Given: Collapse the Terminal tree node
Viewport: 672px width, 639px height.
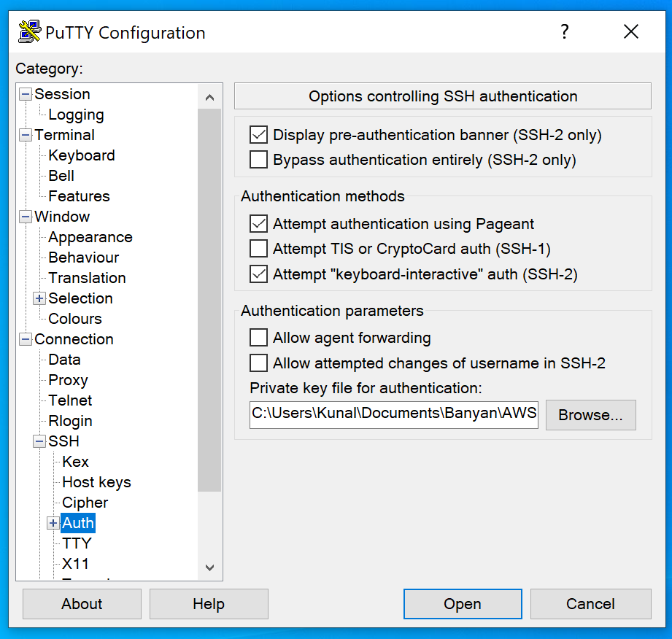Looking at the screenshot, I should coord(26,136).
